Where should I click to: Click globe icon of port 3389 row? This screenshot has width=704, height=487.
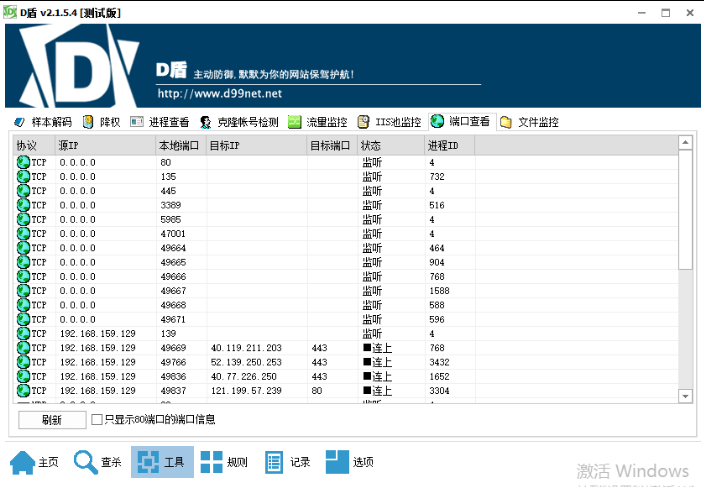[x=23, y=205]
